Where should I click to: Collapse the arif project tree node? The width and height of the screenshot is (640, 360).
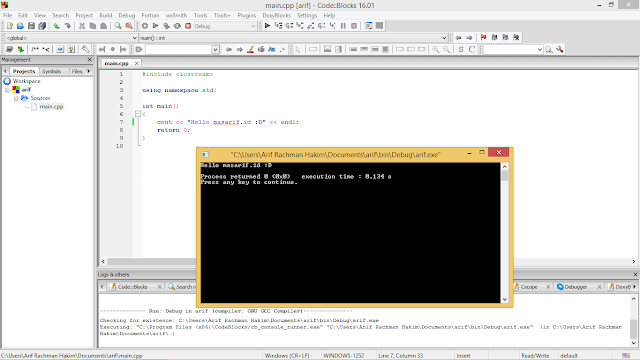pyautogui.click(x=7, y=90)
